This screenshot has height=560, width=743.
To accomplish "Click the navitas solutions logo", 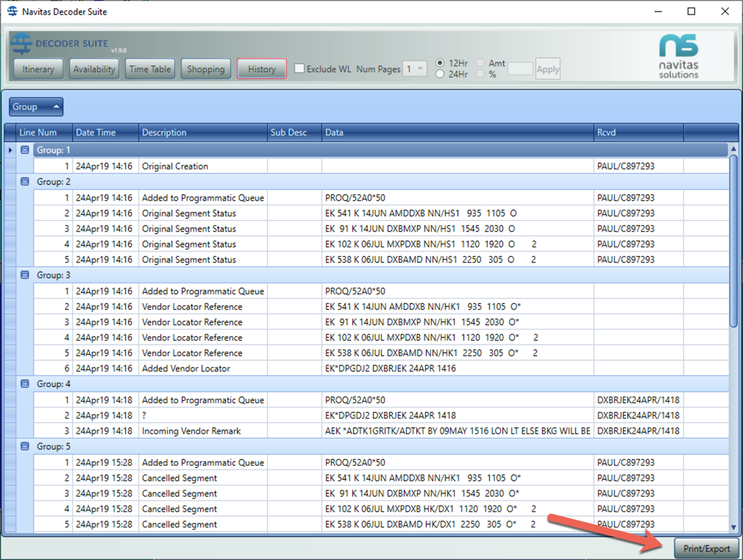I will pyautogui.click(x=678, y=56).
